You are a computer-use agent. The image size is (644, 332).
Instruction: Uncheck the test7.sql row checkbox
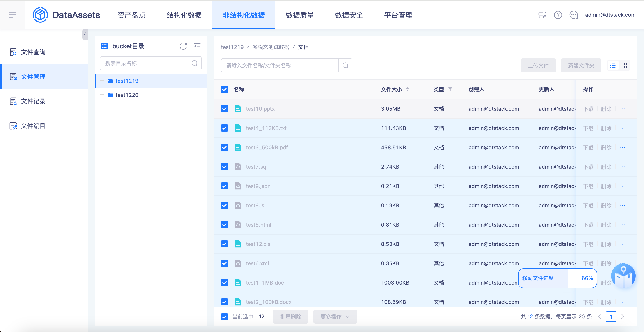(x=224, y=167)
